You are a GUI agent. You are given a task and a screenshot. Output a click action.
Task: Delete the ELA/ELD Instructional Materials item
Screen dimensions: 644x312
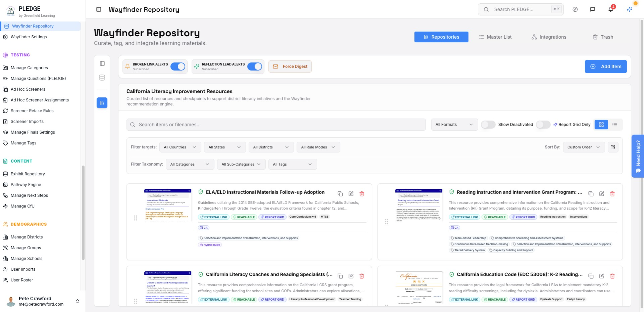tap(362, 194)
